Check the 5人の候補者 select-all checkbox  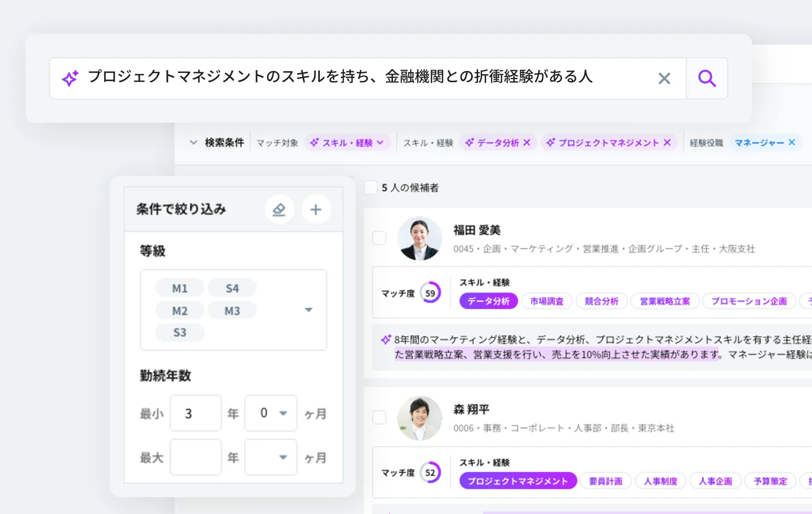click(370, 187)
